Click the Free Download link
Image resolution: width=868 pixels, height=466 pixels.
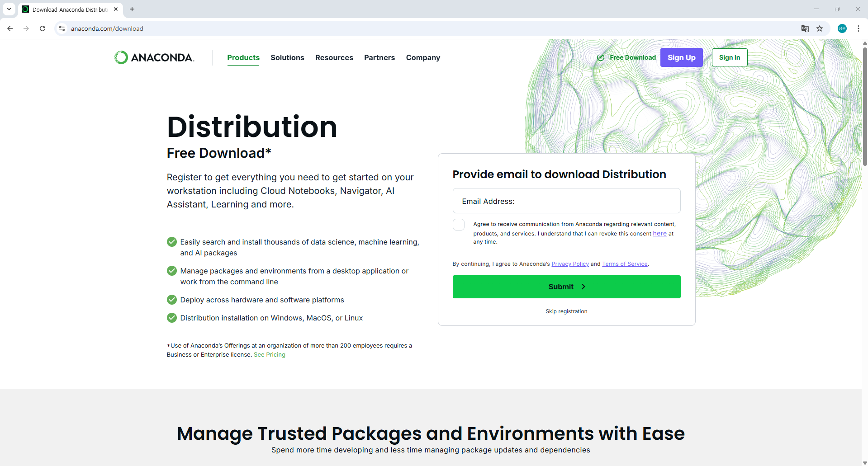pyautogui.click(x=626, y=57)
